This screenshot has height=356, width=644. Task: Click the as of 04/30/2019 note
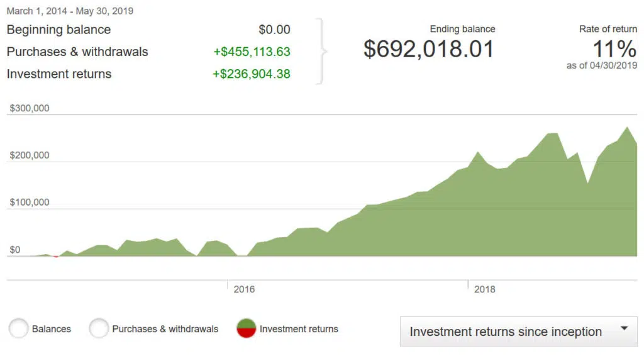click(x=601, y=65)
